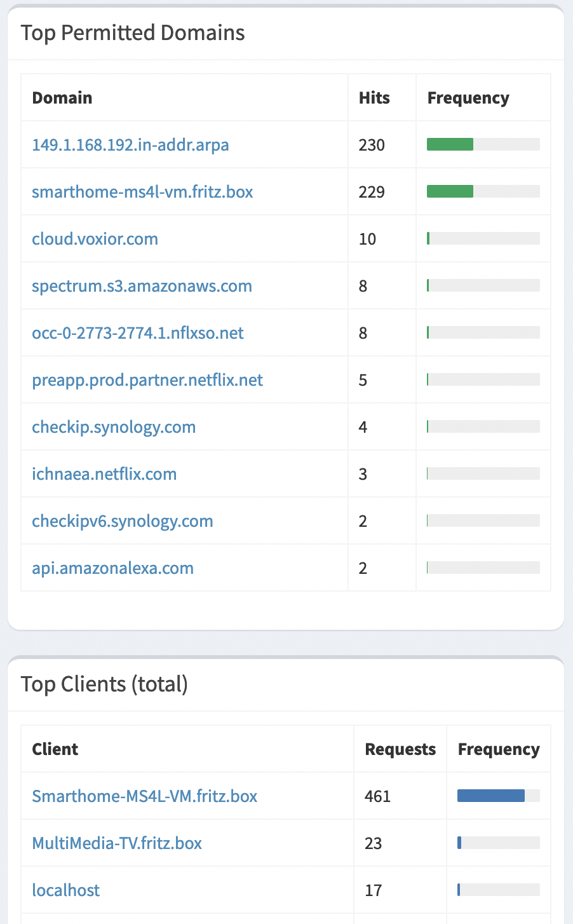Open checkip.synology.com query list
The width and height of the screenshot is (573, 924).
[114, 427]
